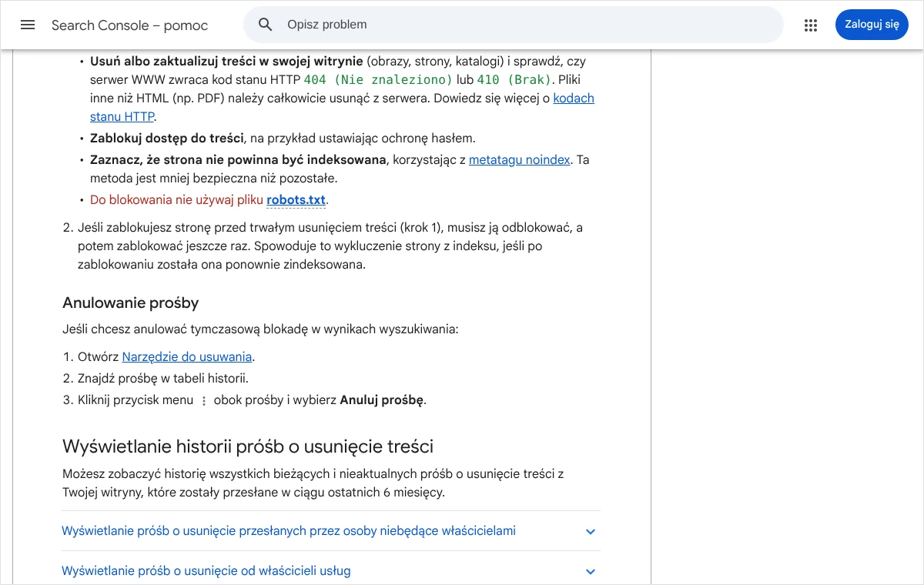Click the 404 (Nie znaleziono) code text
924x585 pixels.
pyautogui.click(x=378, y=80)
